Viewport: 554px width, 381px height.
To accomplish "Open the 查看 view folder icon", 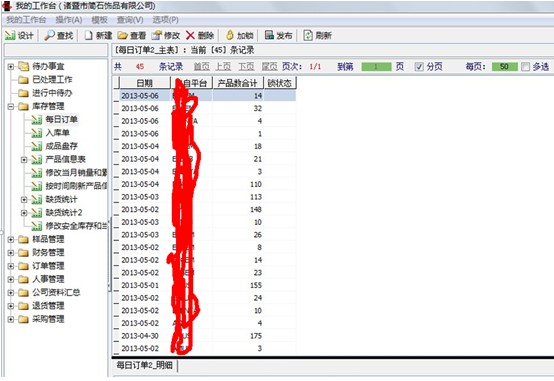I will pos(123,35).
